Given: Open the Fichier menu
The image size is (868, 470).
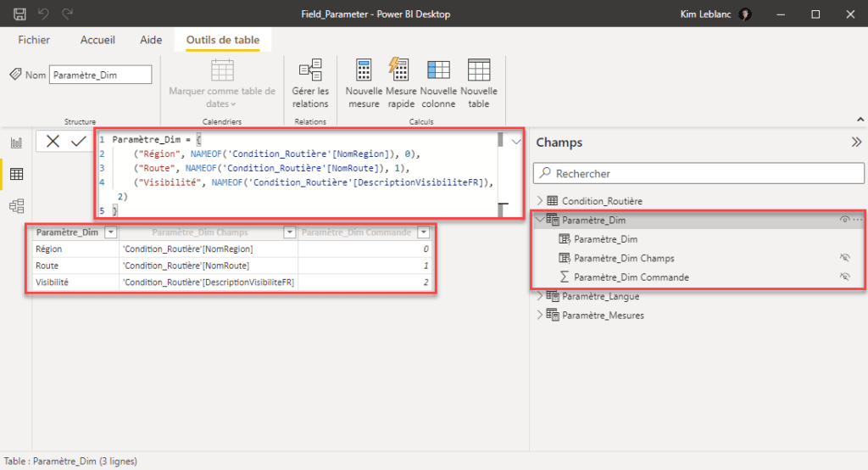Looking at the screenshot, I should click(34, 40).
